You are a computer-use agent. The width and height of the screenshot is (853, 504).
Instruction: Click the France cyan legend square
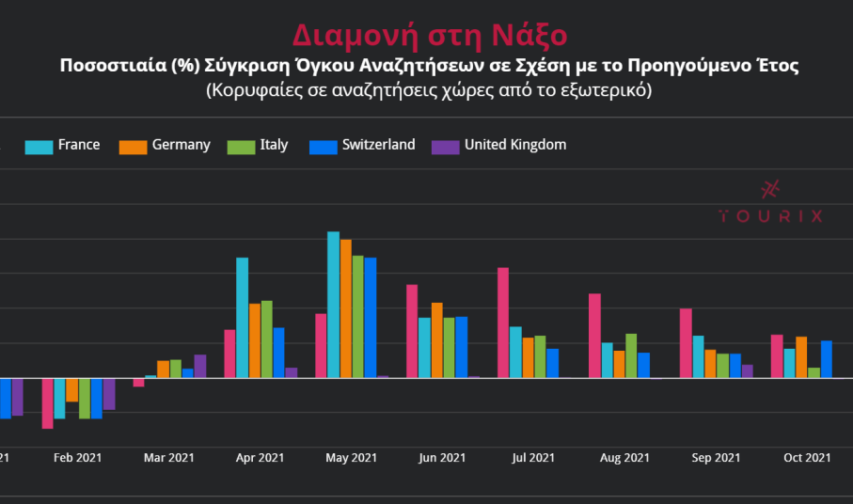[39, 146]
